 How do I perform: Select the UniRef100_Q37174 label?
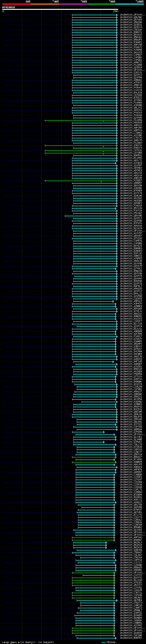[x=131, y=193]
